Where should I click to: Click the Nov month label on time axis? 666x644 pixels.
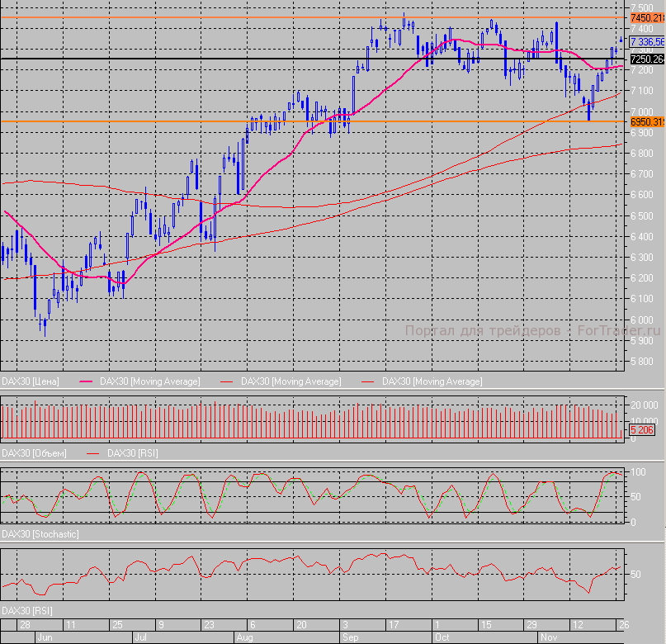point(550,638)
